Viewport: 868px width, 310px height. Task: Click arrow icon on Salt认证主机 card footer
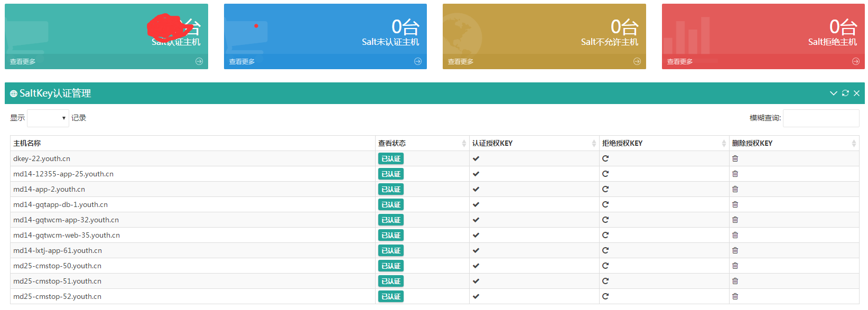point(199,61)
